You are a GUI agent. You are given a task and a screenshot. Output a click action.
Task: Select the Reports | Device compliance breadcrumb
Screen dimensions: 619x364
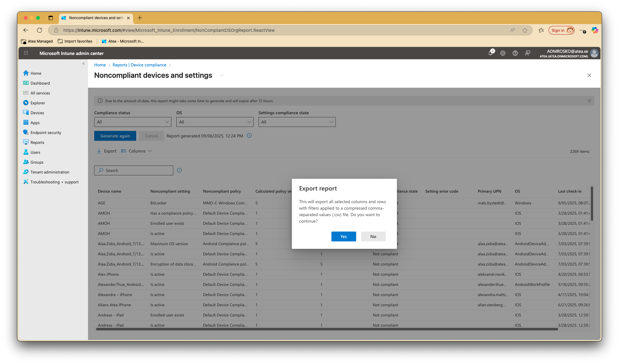(x=139, y=65)
